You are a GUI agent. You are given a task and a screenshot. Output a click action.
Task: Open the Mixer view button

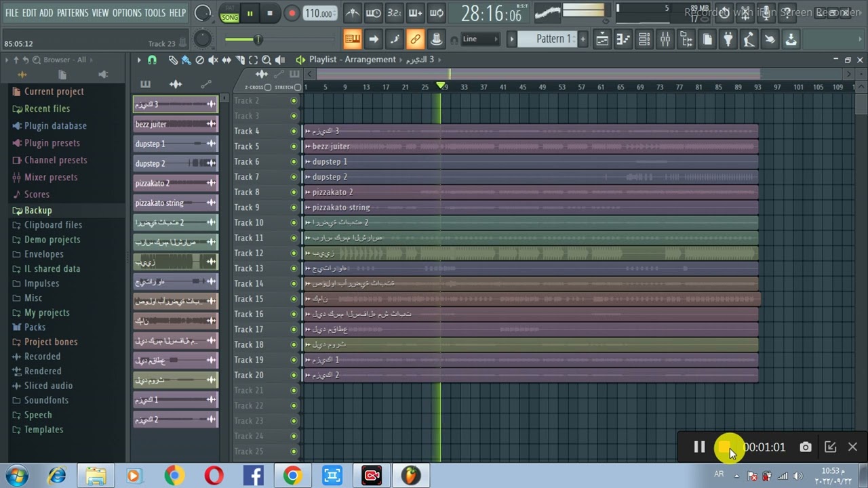pyautogui.click(x=665, y=39)
